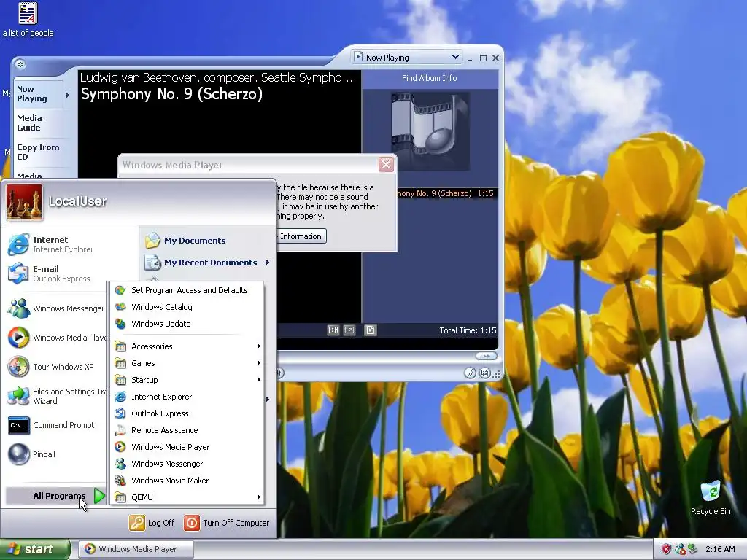Click the 2:16 AM taskbar clock
The width and height of the screenshot is (747, 560).
click(720, 550)
